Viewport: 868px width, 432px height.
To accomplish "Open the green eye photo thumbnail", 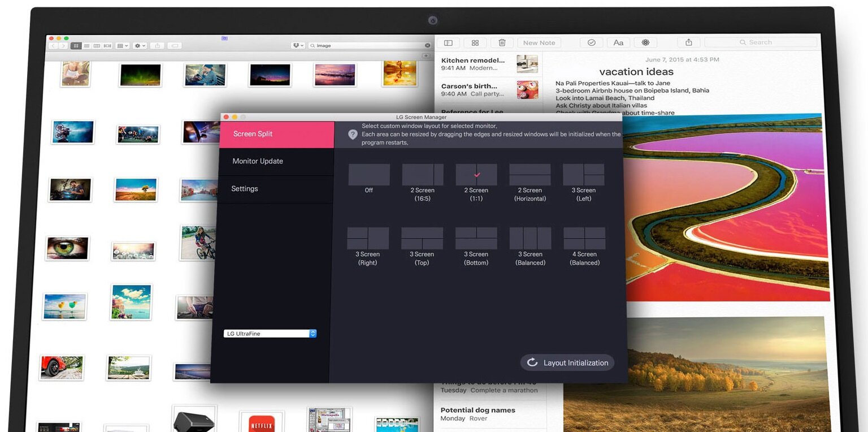I will 68,248.
